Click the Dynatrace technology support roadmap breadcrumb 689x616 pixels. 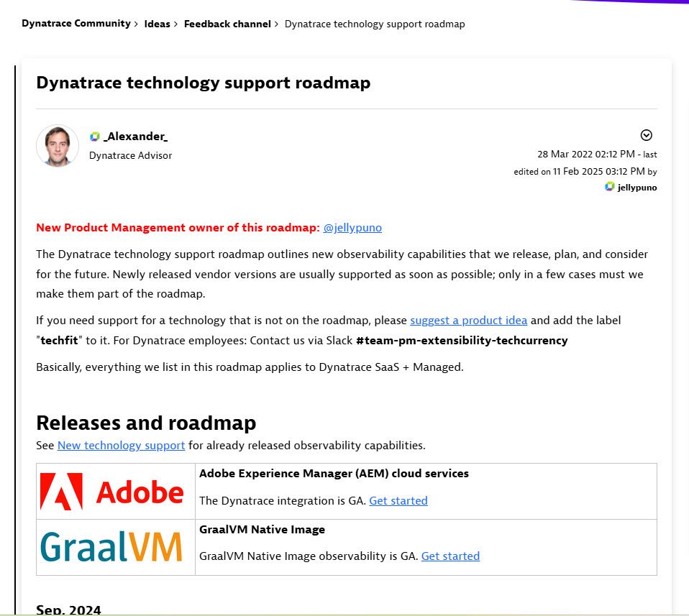[375, 24]
